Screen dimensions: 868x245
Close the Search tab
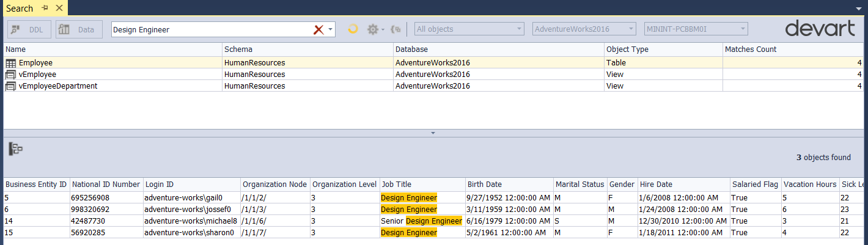(59, 8)
